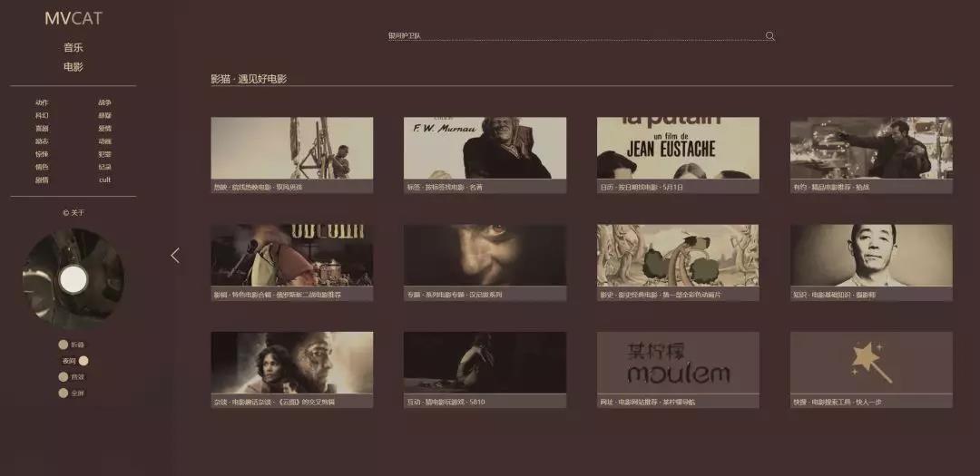The height and width of the screenshot is (476, 980).
Task: Select the 动画 genre
Action: (x=104, y=141)
